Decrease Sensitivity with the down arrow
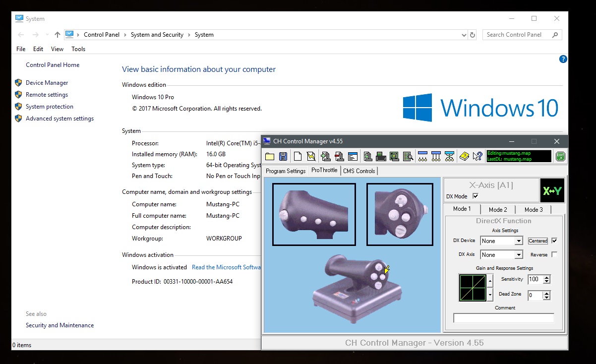 546,282
